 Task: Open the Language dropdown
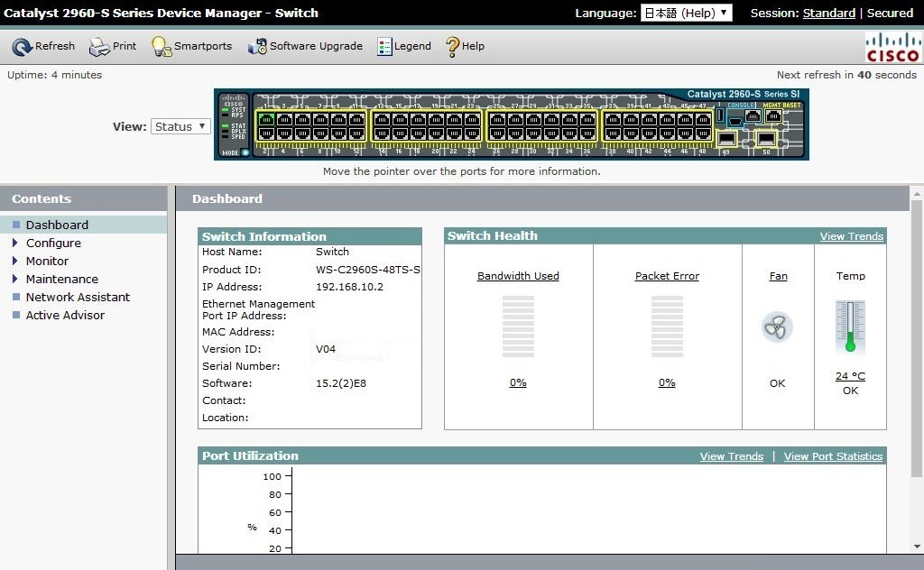pos(686,13)
